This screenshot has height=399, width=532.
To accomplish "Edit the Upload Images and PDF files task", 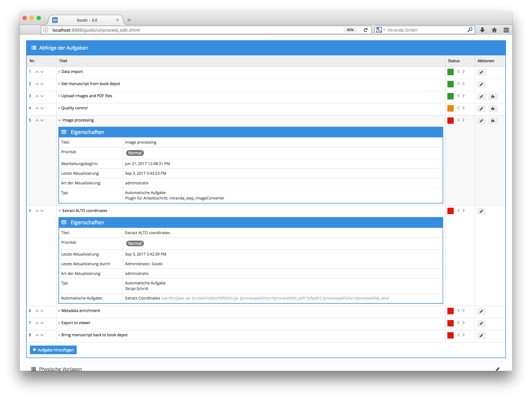I will 481,96.
